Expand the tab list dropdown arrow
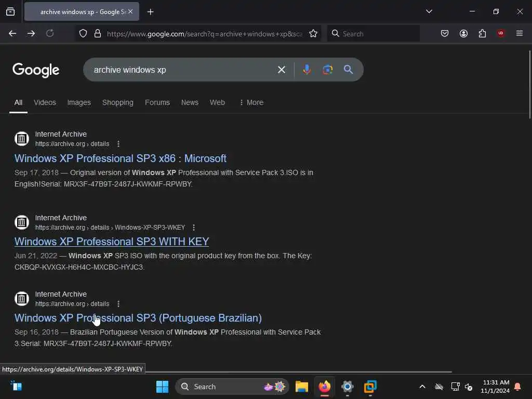 tap(429, 11)
